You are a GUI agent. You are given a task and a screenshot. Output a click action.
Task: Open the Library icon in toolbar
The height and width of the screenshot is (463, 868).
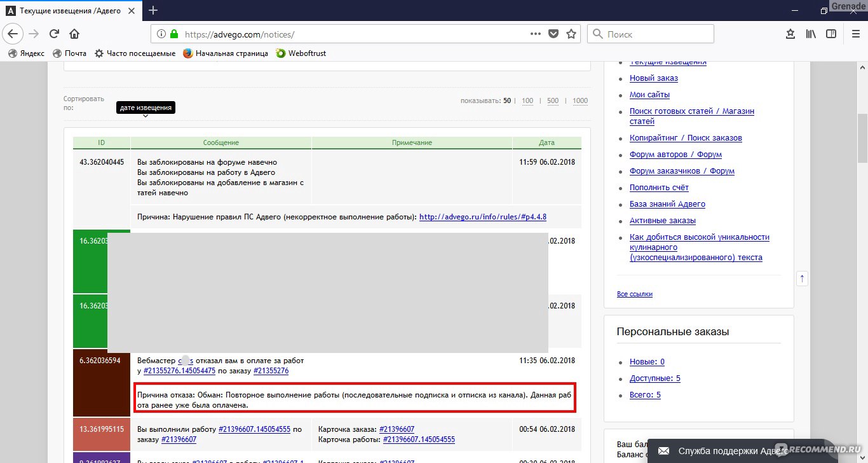811,34
